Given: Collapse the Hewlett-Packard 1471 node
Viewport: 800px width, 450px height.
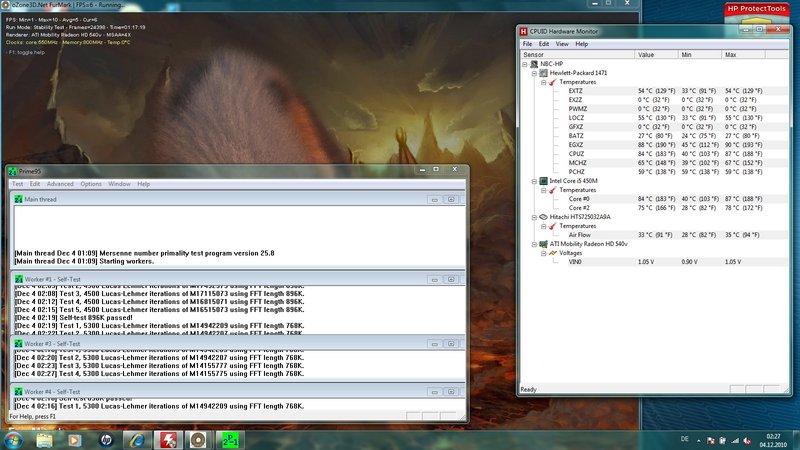Looking at the screenshot, I should pos(534,73).
